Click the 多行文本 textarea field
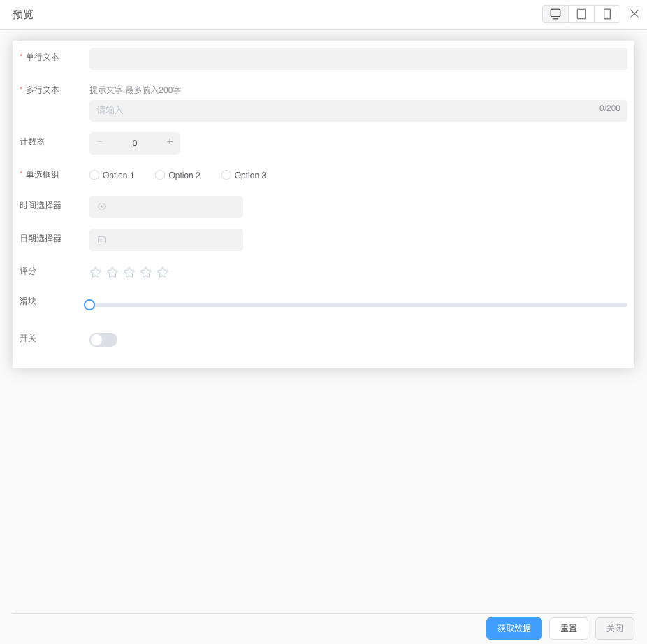 (x=358, y=110)
